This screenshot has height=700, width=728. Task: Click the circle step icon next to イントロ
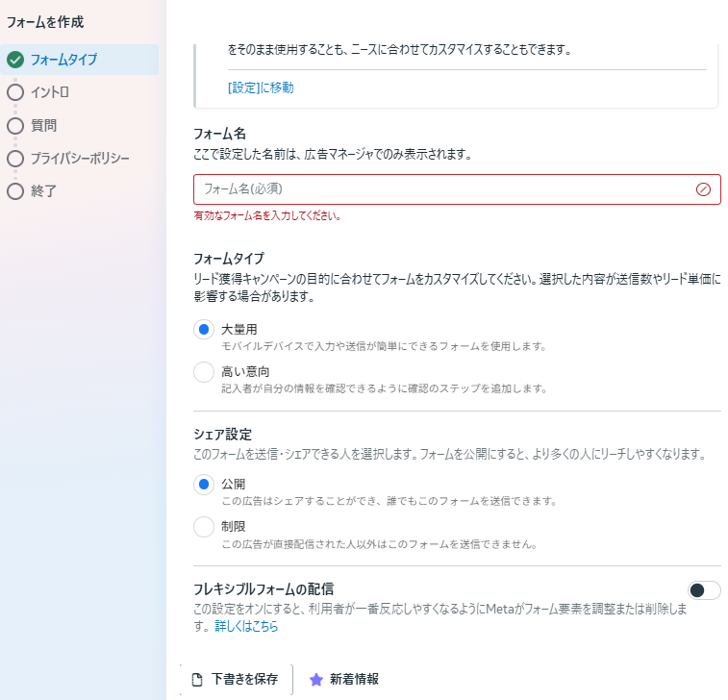coord(14,92)
